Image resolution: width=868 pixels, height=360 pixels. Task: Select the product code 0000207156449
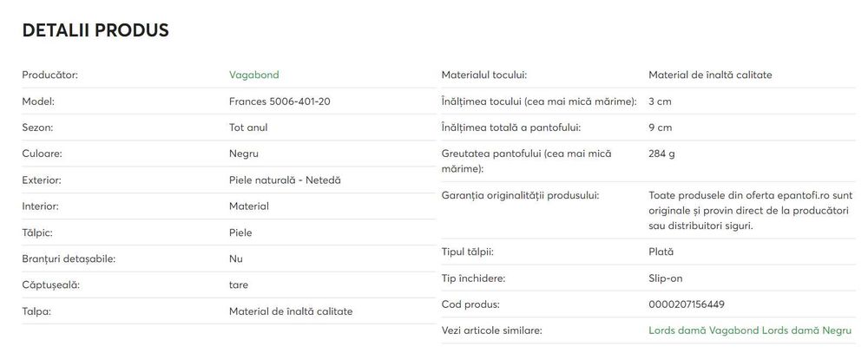687,304
